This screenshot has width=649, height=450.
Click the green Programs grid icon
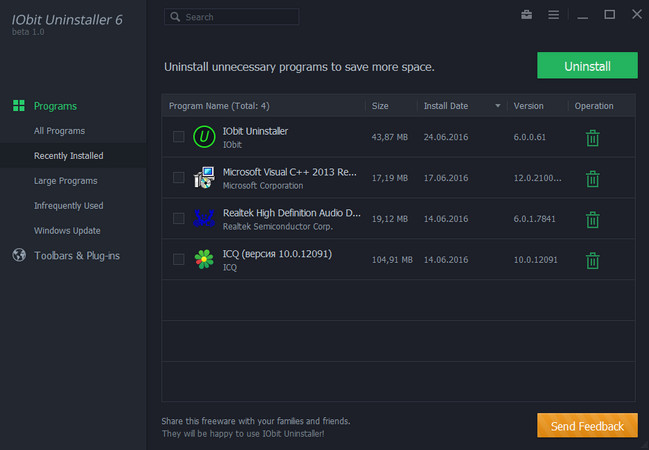(x=19, y=106)
